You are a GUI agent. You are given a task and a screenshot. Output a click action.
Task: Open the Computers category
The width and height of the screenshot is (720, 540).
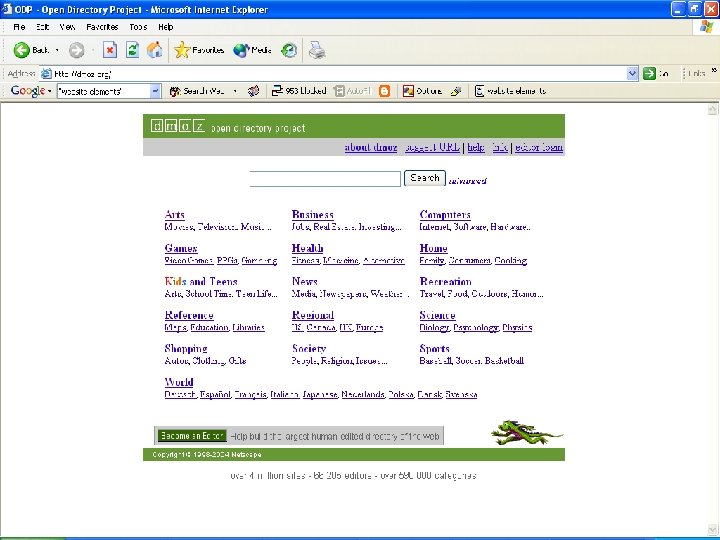tap(445, 214)
